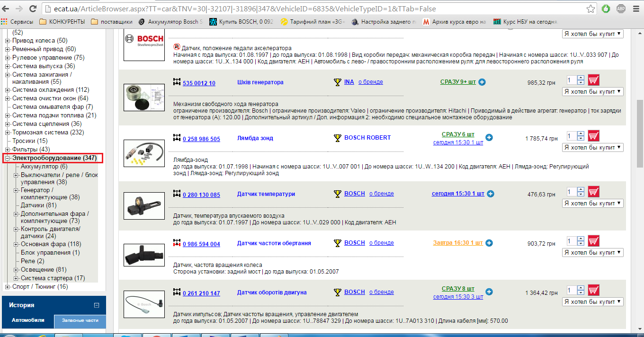Increase quantity for Датчик температуры item

coord(581,189)
